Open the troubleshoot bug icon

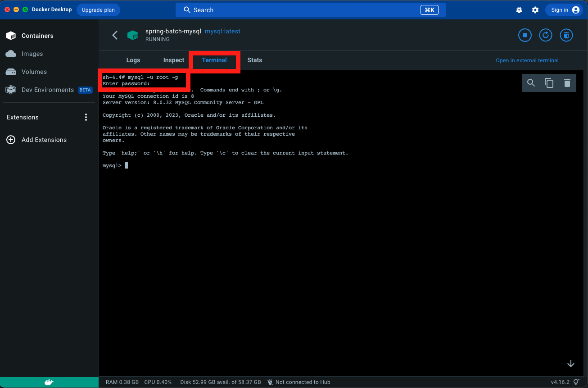(x=519, y=10)
